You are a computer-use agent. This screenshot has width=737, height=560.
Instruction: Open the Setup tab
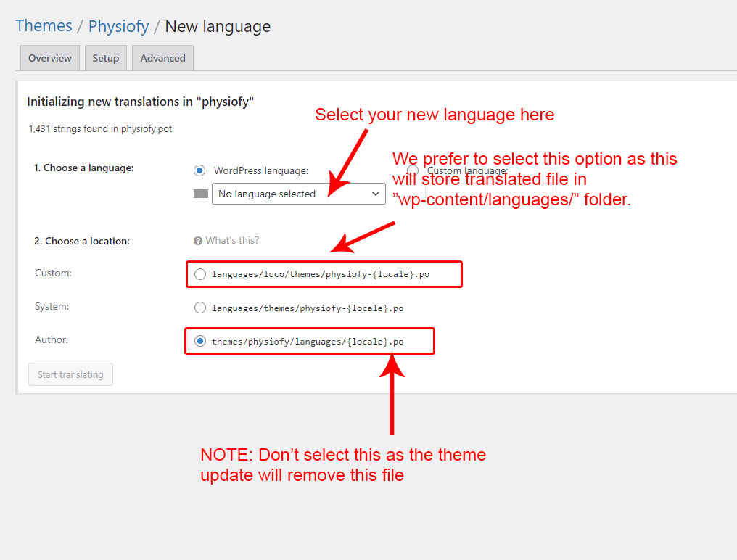pyautogui.click(x=106, y=58)
